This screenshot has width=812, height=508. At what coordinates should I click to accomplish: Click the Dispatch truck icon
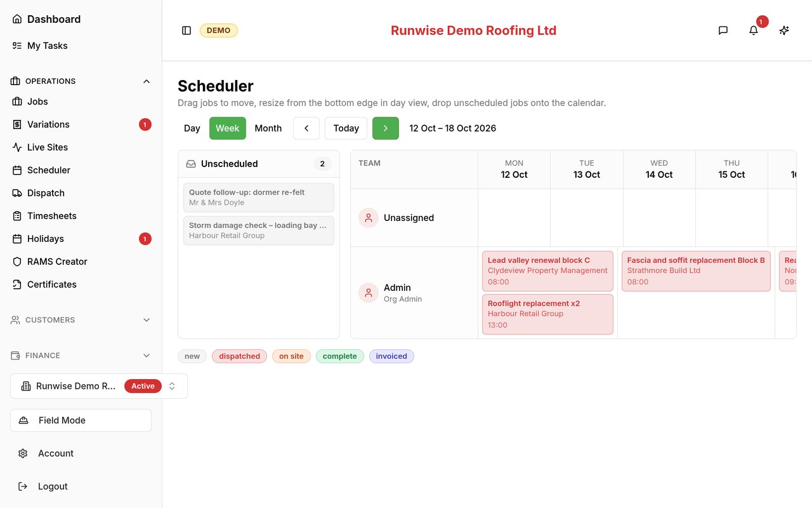tap(17, 193)
